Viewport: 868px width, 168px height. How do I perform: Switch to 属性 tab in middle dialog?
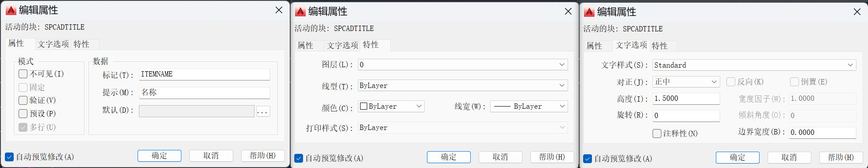[305, 46]
